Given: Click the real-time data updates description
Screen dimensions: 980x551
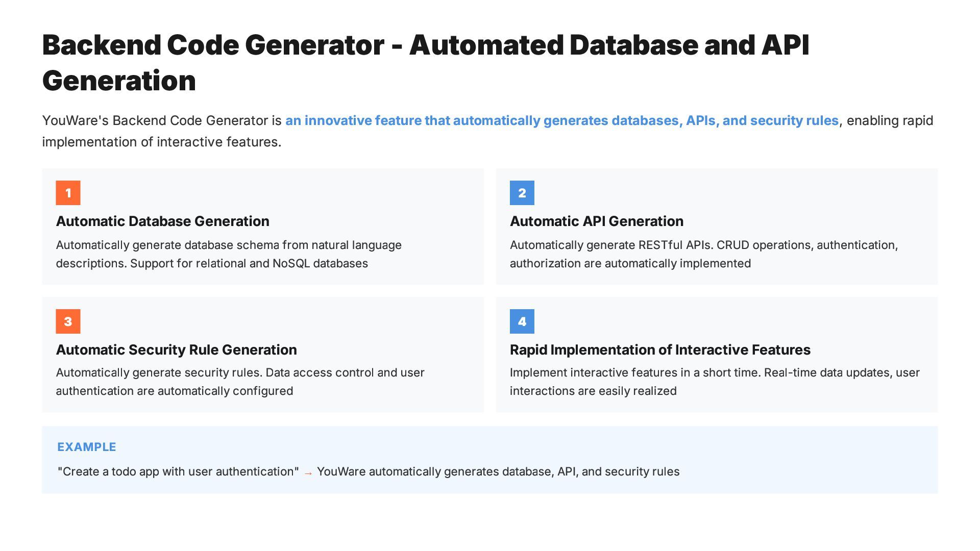Looking at the screenshot, I should point(715,382).
